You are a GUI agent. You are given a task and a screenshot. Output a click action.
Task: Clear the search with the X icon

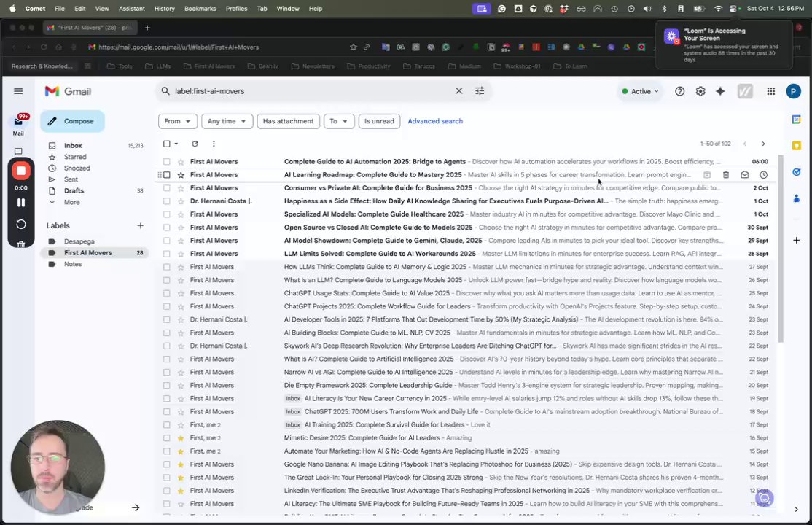point(458,90)
